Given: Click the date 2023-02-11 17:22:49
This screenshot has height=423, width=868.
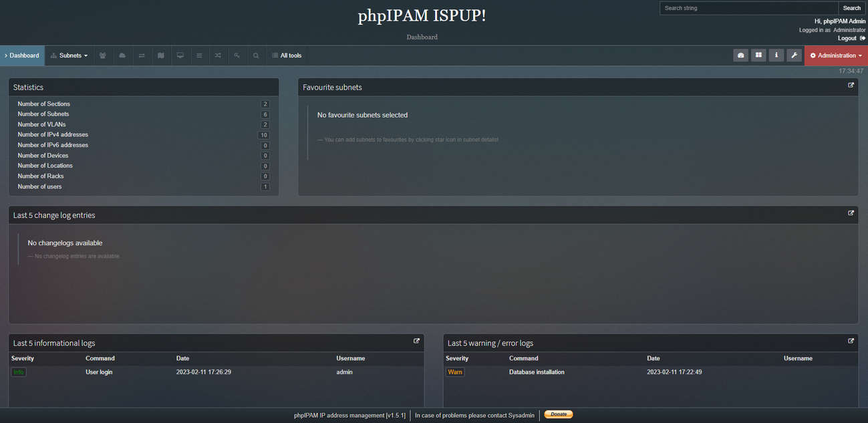Looking at the screenshot, I should pyautogui.click(x=674, y=372).
